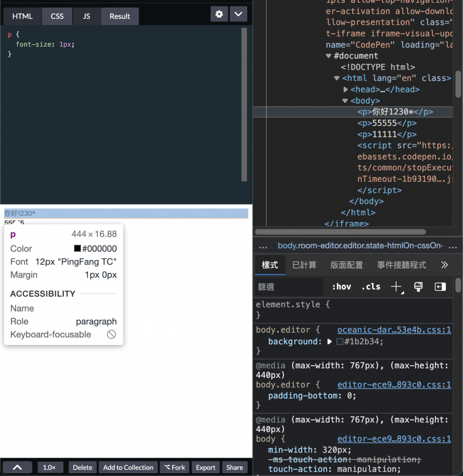
Task: Click the 你好1230* highlighted paragraph
Action: 126,213
